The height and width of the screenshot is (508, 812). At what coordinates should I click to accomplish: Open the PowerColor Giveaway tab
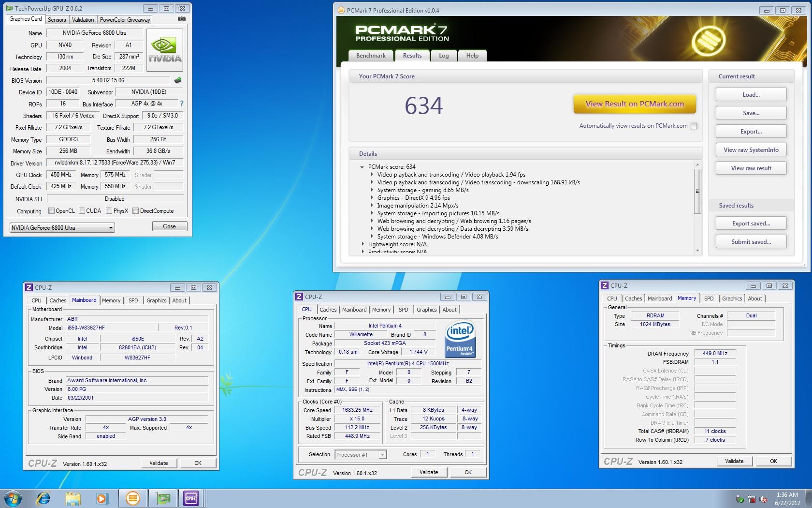click(x=125, y=20)
